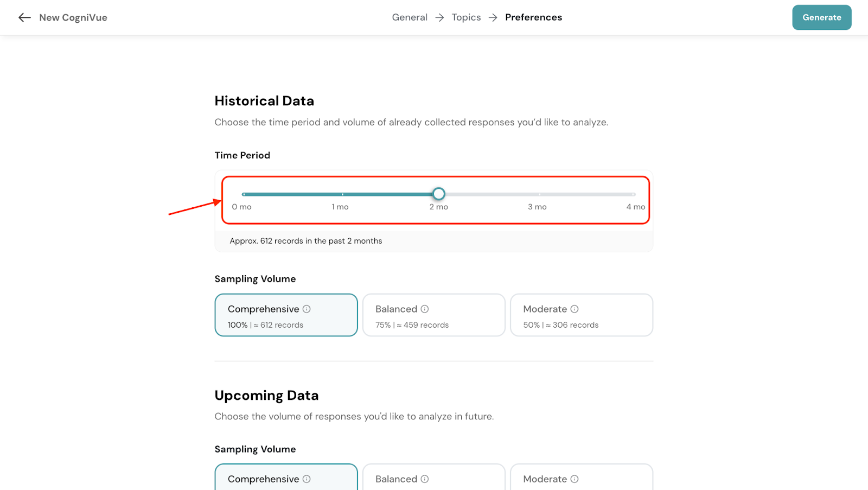The width and height of the screenshot is (868, 490).
Task: Choose Balanced for upcoming data sampling
Action: pos(433,478)
